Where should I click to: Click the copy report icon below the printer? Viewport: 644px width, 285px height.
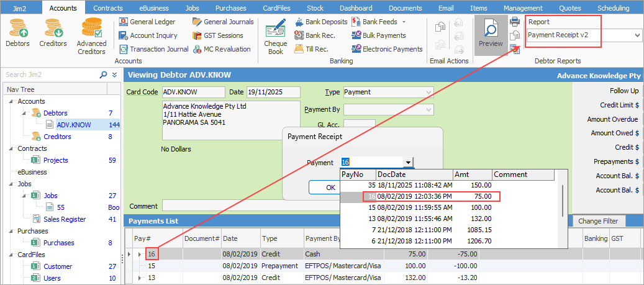pyautogui.click(x=515, y=36)
